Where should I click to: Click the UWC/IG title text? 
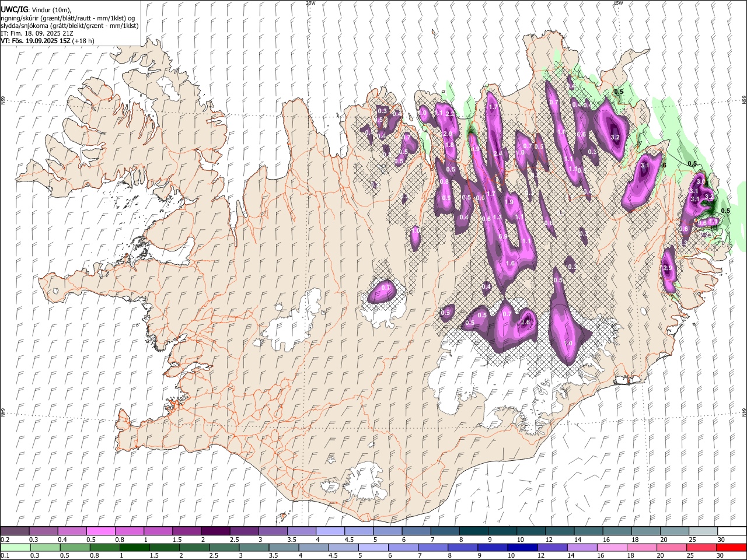click(x=13, y=10)
